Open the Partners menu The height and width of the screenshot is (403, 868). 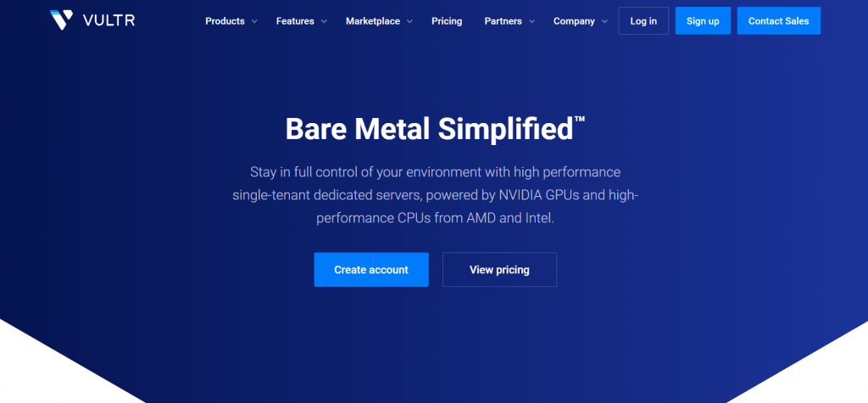504,21
